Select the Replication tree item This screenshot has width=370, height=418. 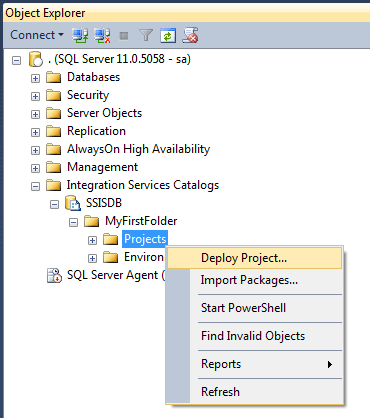pos(96,131)
